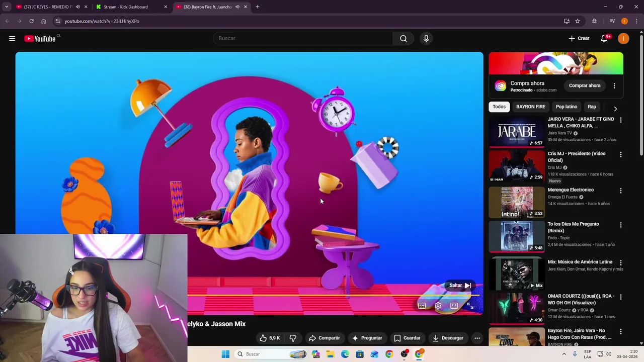Open options for Merengue Electronico video
Image resolution: width=644 pixels, height=362 pixels.
coord(620,191)
